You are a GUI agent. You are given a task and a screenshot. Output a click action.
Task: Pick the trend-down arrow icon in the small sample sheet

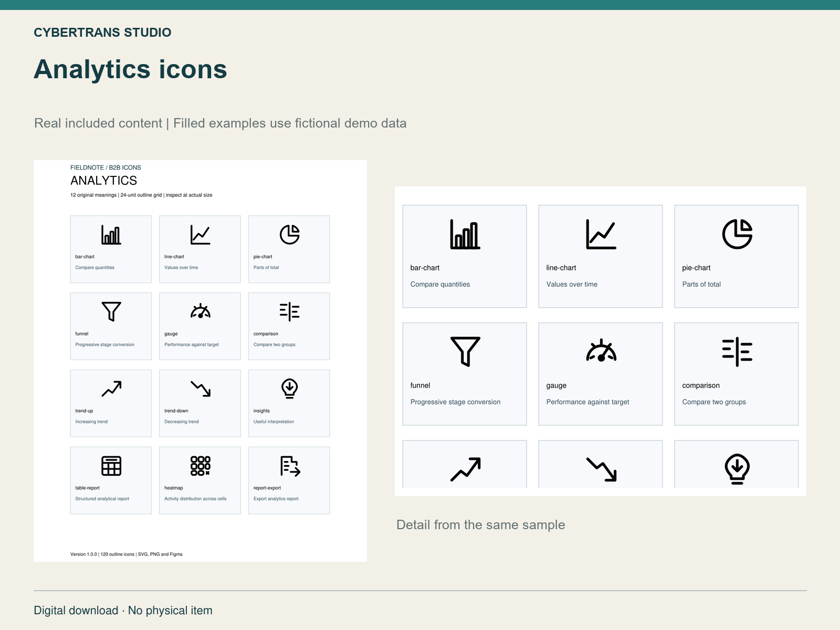[x=201, y=388]
